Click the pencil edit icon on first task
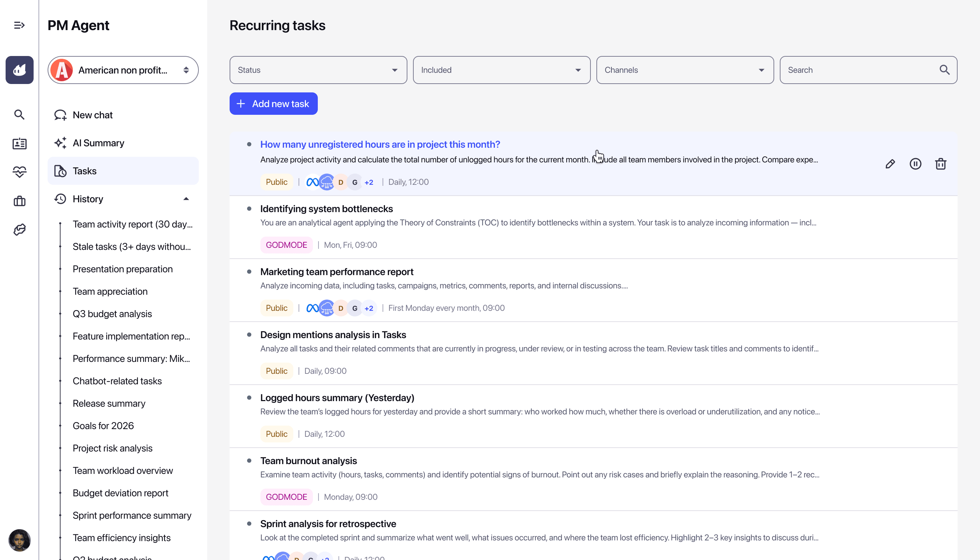This screenshot has width=980, height=560. [890, 164]
